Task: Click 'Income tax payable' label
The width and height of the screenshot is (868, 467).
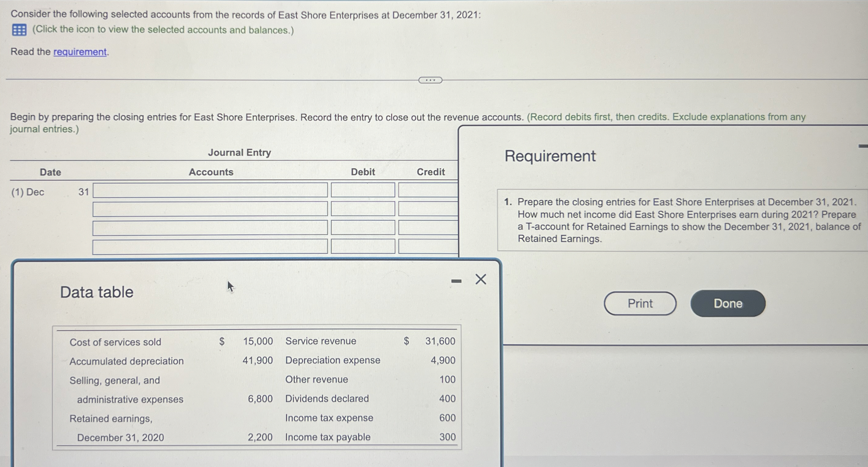Action: click(x=328, y=437)
